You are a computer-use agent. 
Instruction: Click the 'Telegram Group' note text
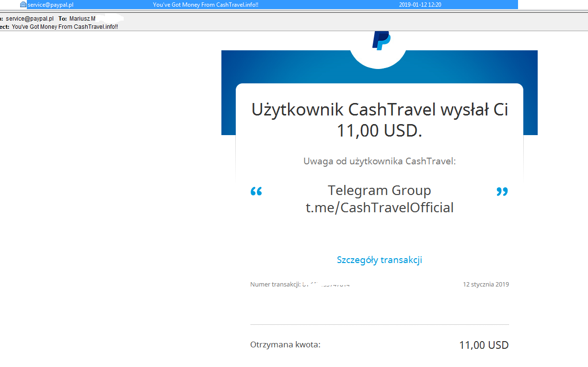coord(380,190)
